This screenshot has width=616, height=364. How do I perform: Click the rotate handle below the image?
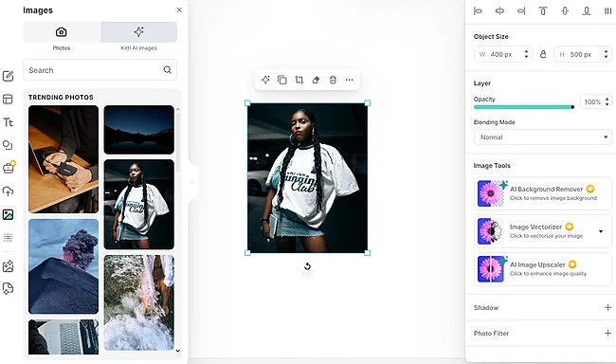point(307,266)
